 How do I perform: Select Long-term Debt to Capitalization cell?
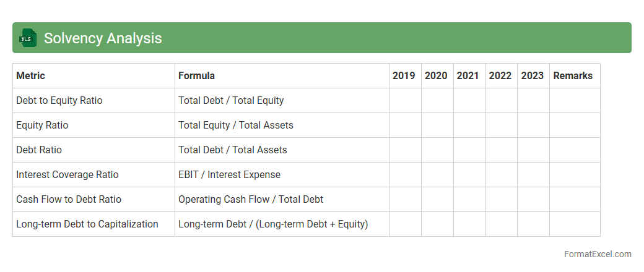click(87, 224)
